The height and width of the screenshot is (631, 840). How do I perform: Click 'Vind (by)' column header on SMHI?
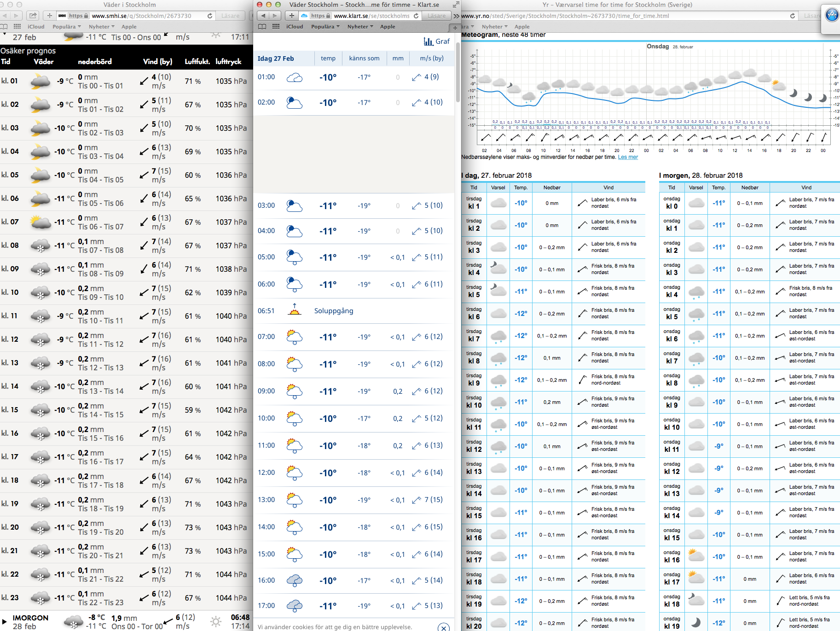tap(157, 61)
